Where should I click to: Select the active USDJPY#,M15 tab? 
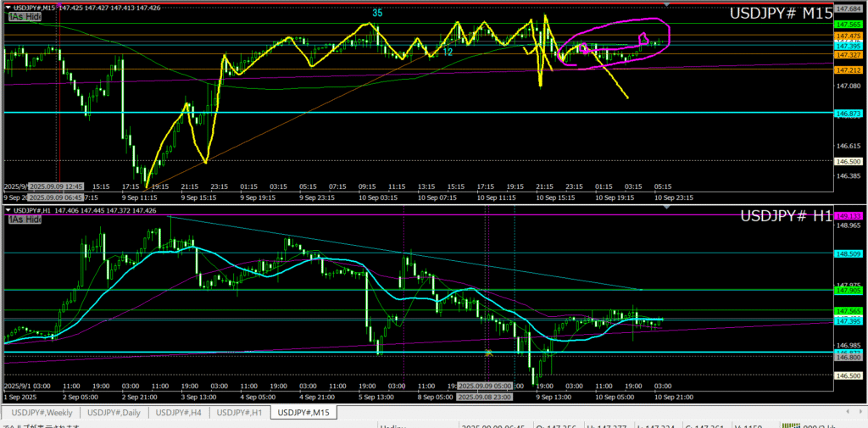click(303, 413)
